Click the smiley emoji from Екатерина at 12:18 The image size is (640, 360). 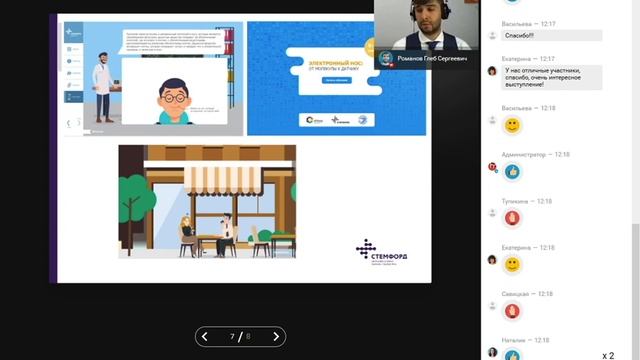click(512, 265)
